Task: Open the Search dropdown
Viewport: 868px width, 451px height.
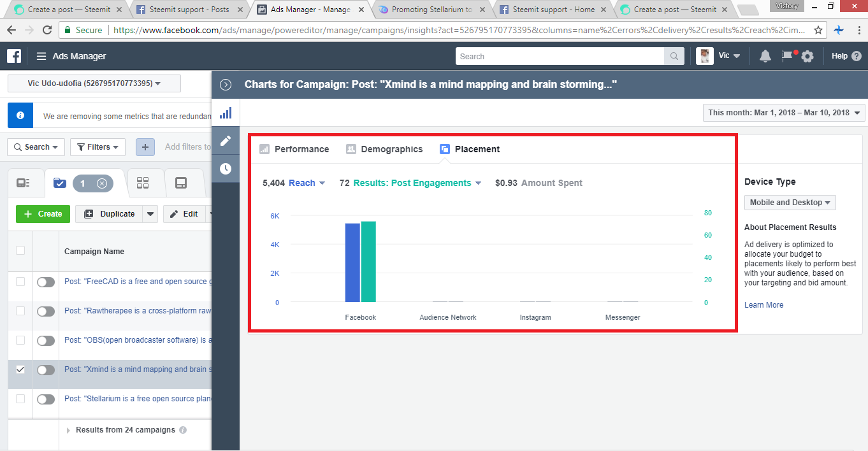Action: pos(36,147)
